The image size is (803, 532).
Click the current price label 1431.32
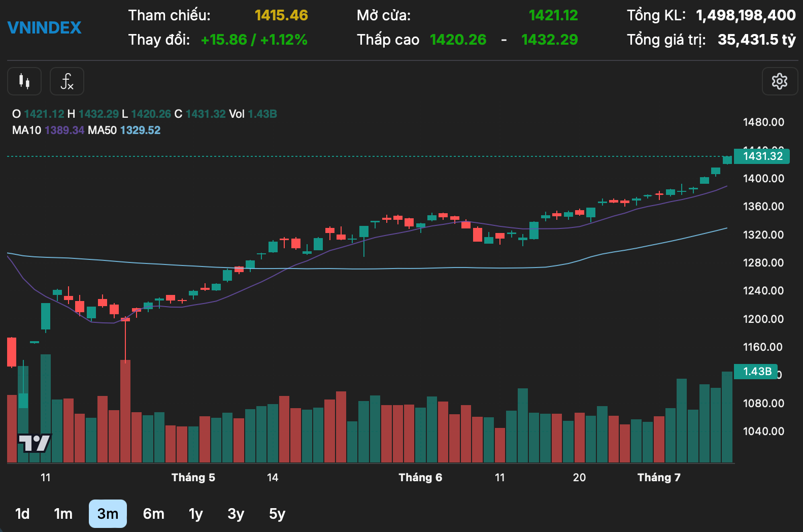[x=762, y=156]
